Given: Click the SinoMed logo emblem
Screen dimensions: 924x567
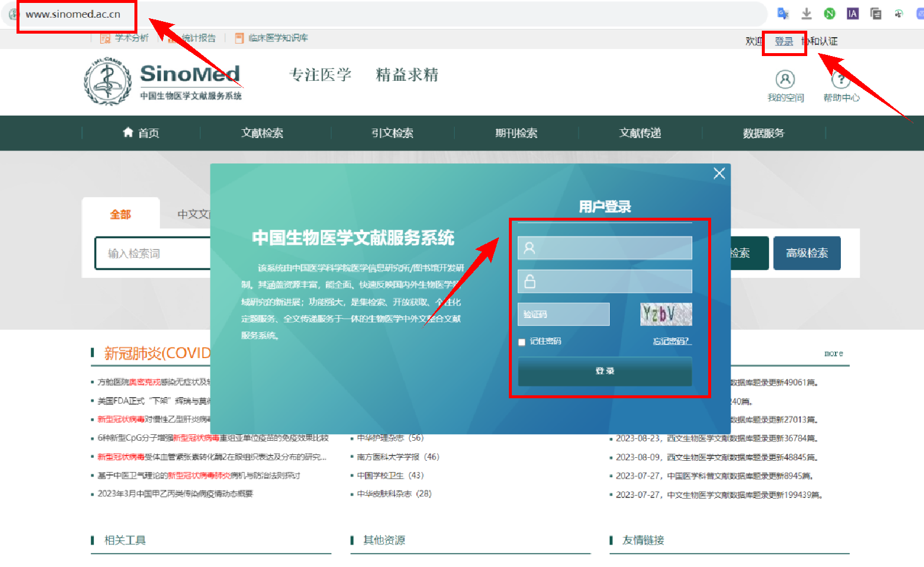Looking at the screenshot, I should point(107,81).
